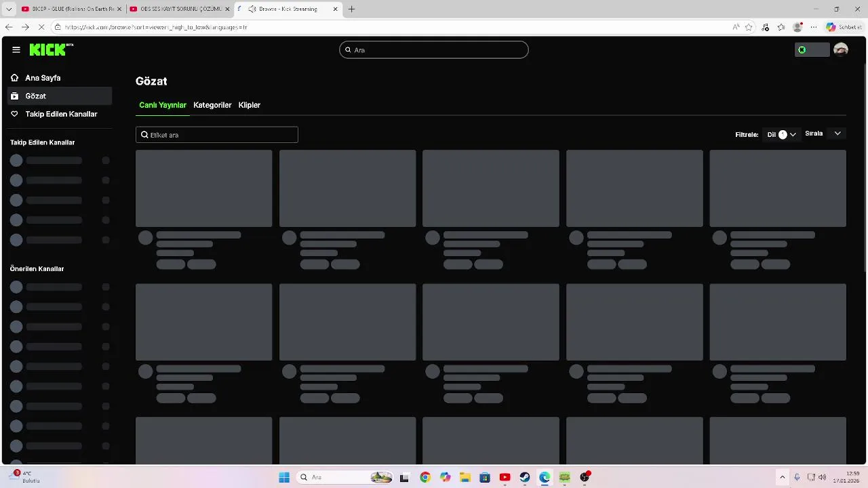Stop page loading with the X button
This screenshot has height=488, width=868.
coord(41,27)
